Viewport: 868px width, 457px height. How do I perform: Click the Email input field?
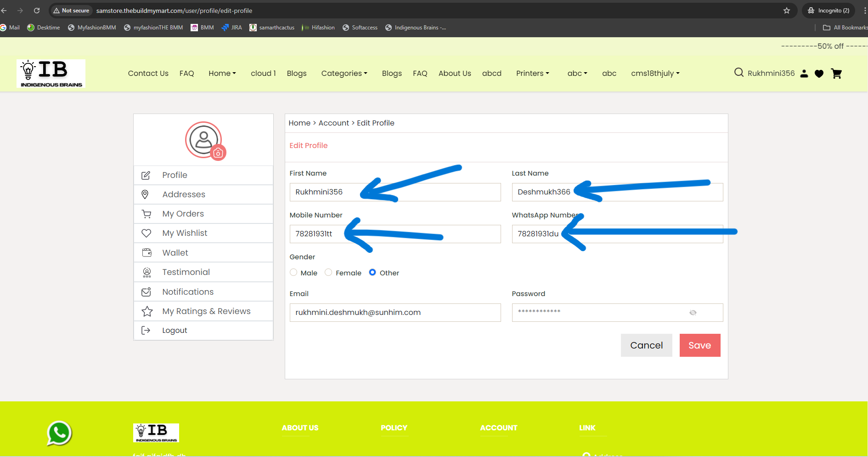(395, 313)
